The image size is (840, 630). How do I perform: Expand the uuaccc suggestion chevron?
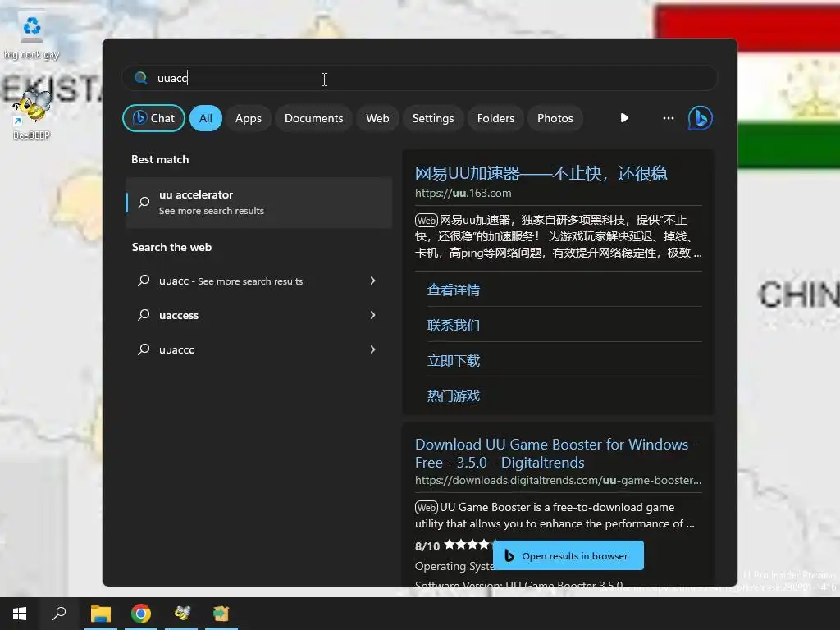[x=373, y=349]
